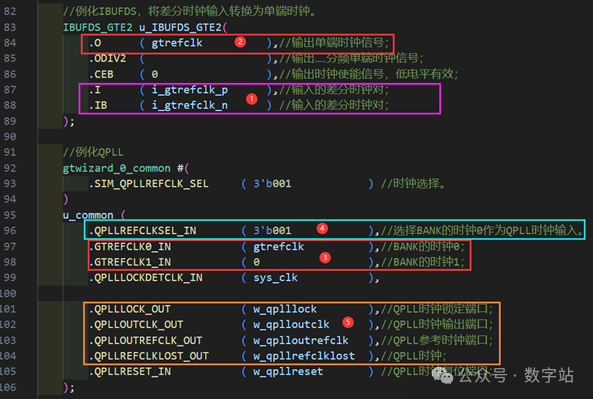Click the //例化QPLL comment
This screenshot has width=593, height=399.
[x=93, y=152]
